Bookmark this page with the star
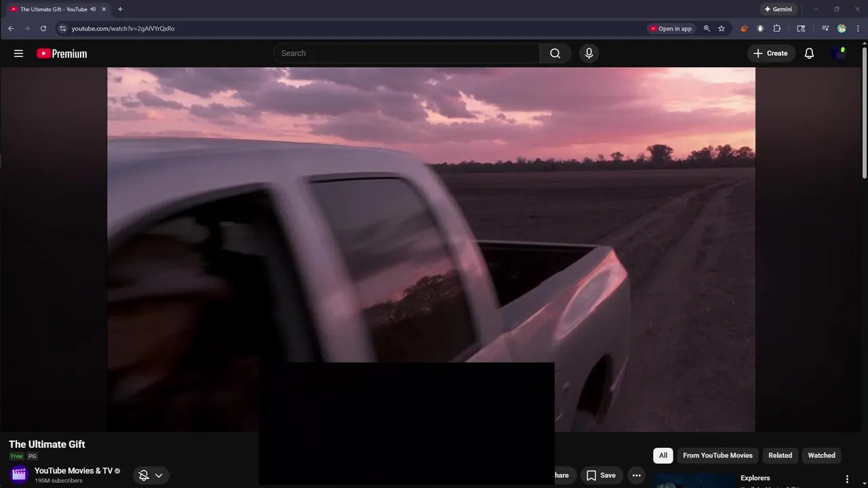Screen dimensions: 868x488 point(722,28)
